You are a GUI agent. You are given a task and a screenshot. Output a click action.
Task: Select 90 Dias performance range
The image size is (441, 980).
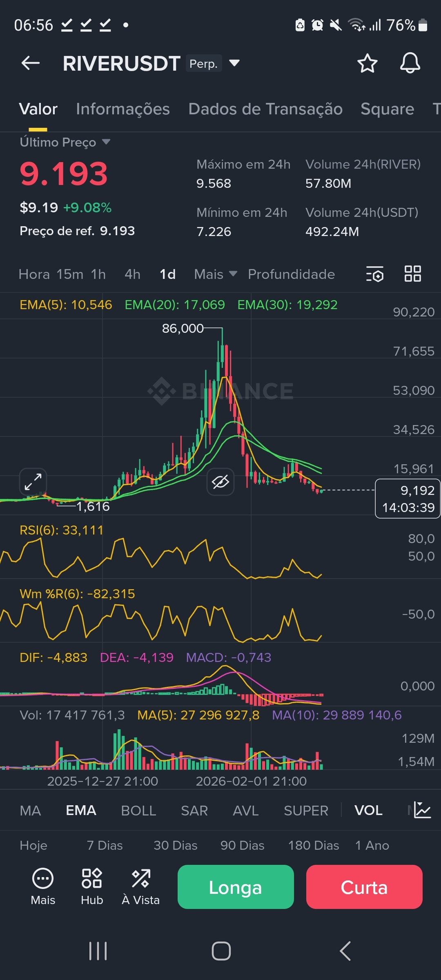pyautogui.click(x=243, y=845)
